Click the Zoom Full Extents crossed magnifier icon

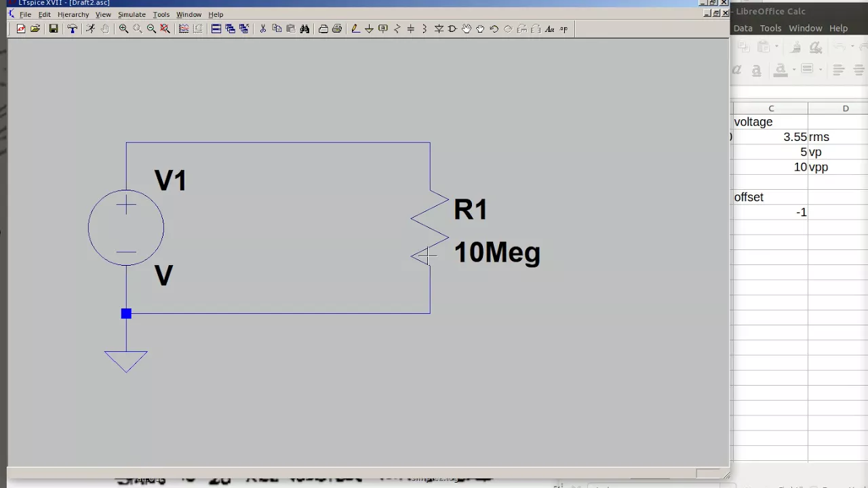click(x=165, y=28)
